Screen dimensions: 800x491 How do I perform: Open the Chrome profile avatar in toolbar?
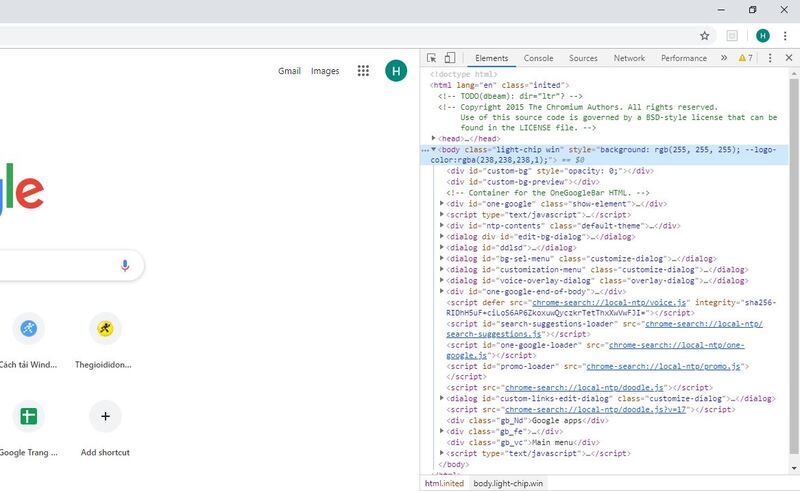pos(763,36)
